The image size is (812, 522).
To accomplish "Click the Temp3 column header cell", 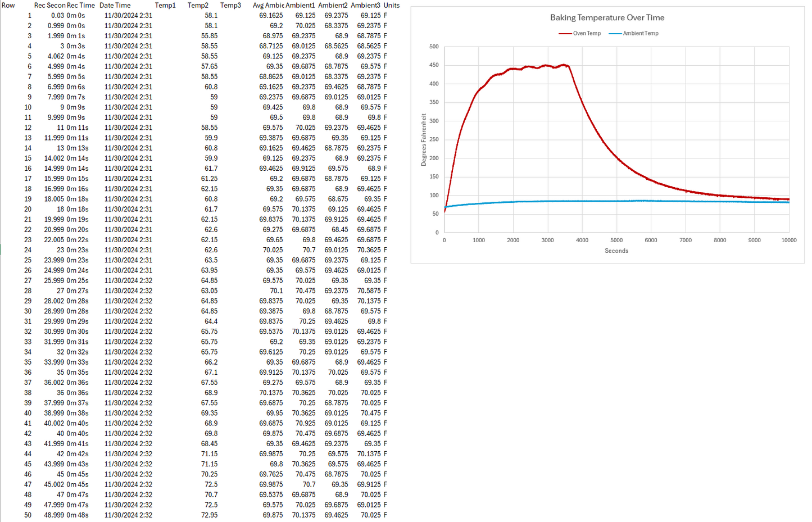I will [x=230, y=6].
